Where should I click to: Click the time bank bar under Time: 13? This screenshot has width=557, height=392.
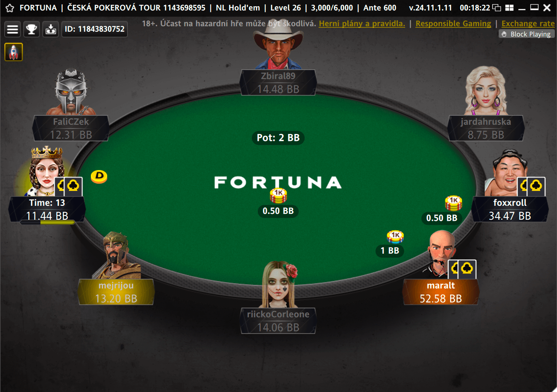point(47,222)
